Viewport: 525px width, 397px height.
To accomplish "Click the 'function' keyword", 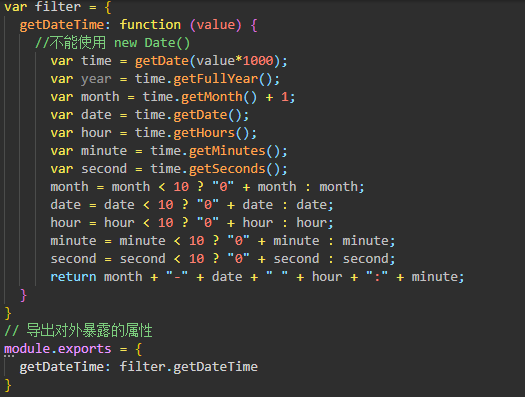I will [150, 25].
